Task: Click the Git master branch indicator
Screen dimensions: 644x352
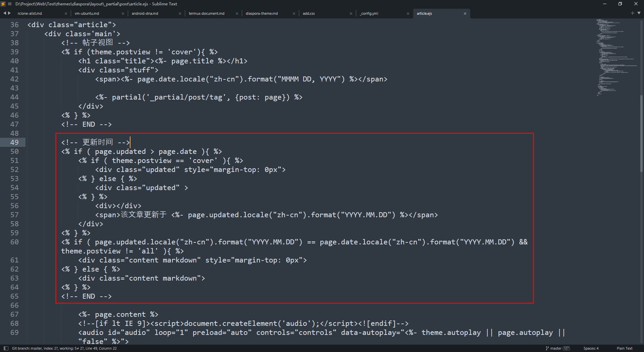Action: coord(557,348)
